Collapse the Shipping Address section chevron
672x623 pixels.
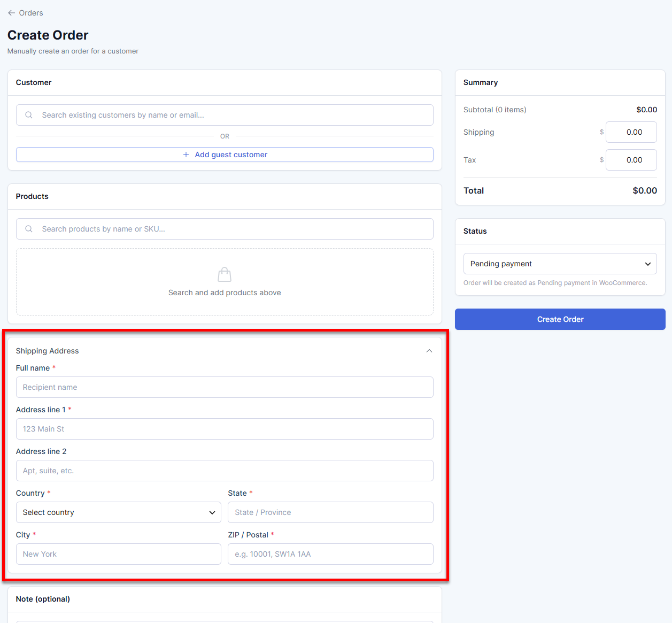(x=429, y=351)
